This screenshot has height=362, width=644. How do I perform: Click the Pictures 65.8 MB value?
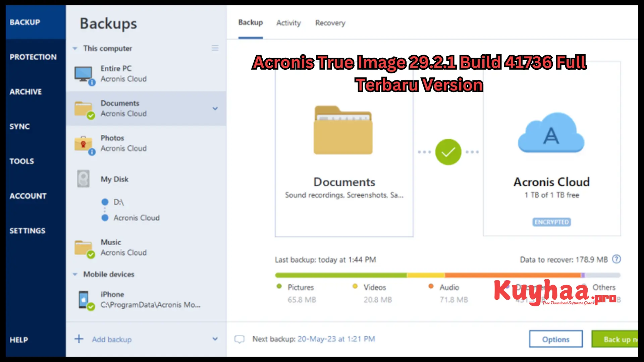point(302,300)
